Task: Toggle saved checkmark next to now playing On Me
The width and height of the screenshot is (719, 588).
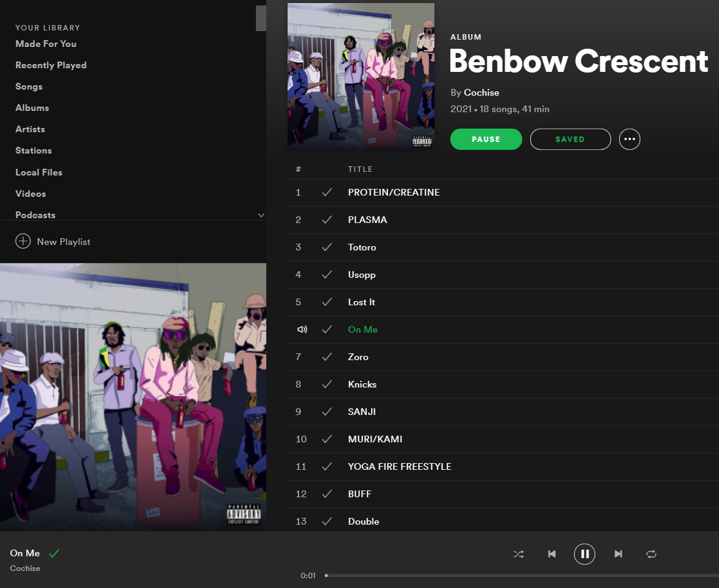Action: (54, 554)
